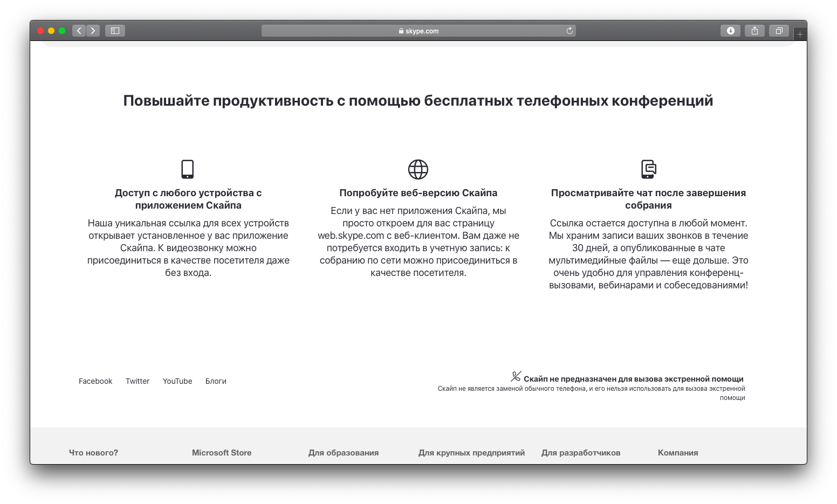Click paragraph starting Если у вас нет приложения
The width and height of the screenshot is (837, 504).
coord(418,241)
